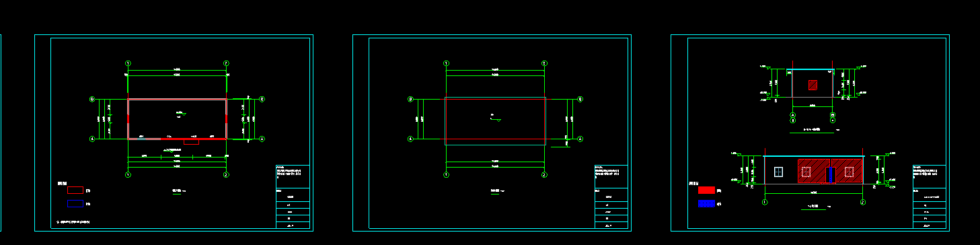Click left-side grid bubble A on the roof plan

pos(410,139)
